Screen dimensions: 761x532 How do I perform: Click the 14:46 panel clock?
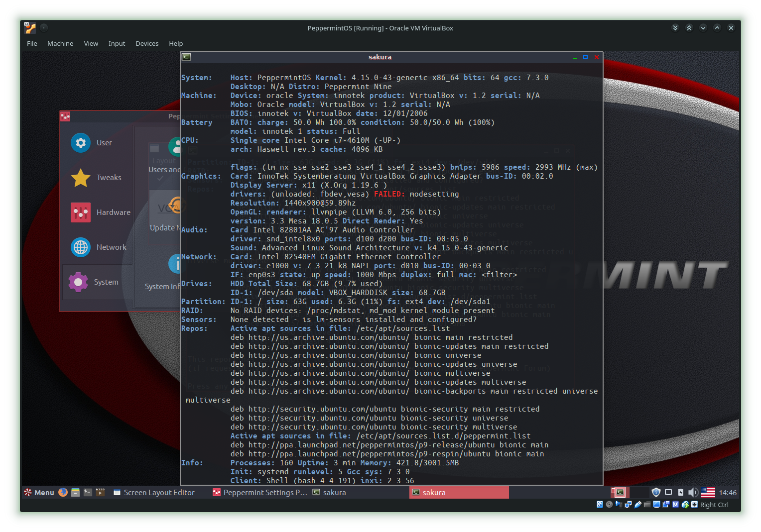point(727,492)
